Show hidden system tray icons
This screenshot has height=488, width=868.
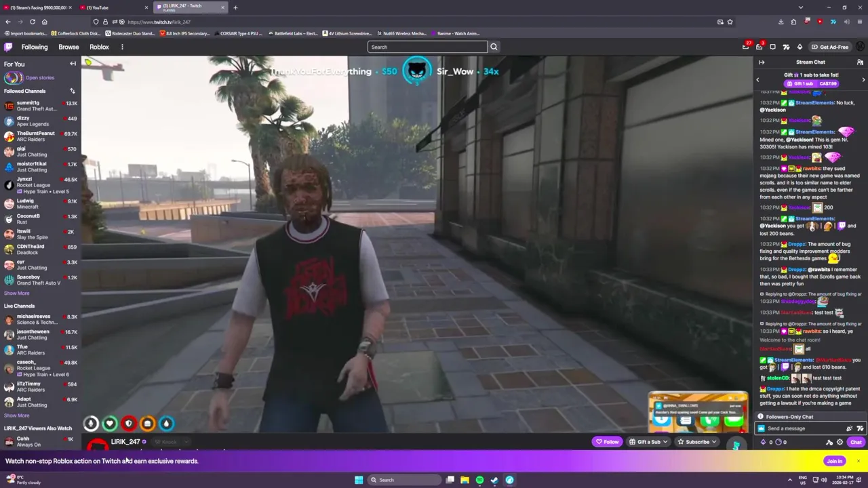[x=789, y=480]
